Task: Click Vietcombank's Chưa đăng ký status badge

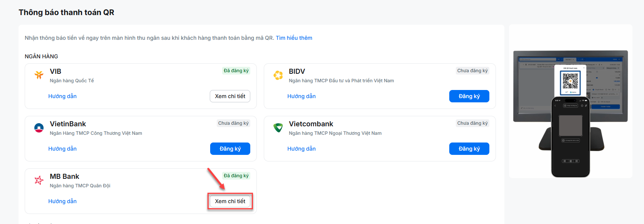Action: 472,123
